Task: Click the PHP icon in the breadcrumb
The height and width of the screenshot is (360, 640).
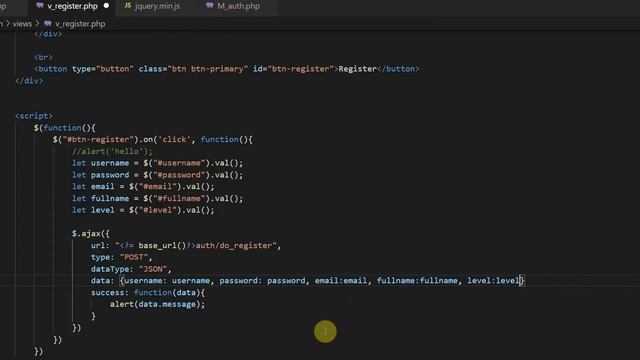Action: [x=47, y=24]
